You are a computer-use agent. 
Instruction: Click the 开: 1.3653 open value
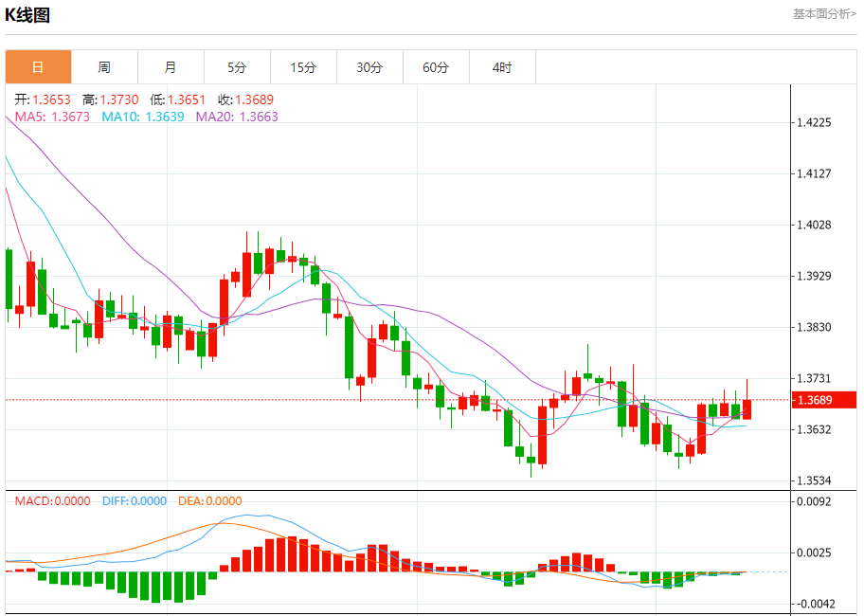pyautogui.click(x=43, y=100)
